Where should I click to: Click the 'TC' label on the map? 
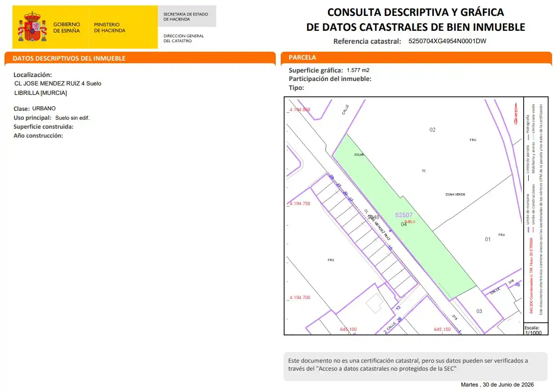(x=424, y=171)
